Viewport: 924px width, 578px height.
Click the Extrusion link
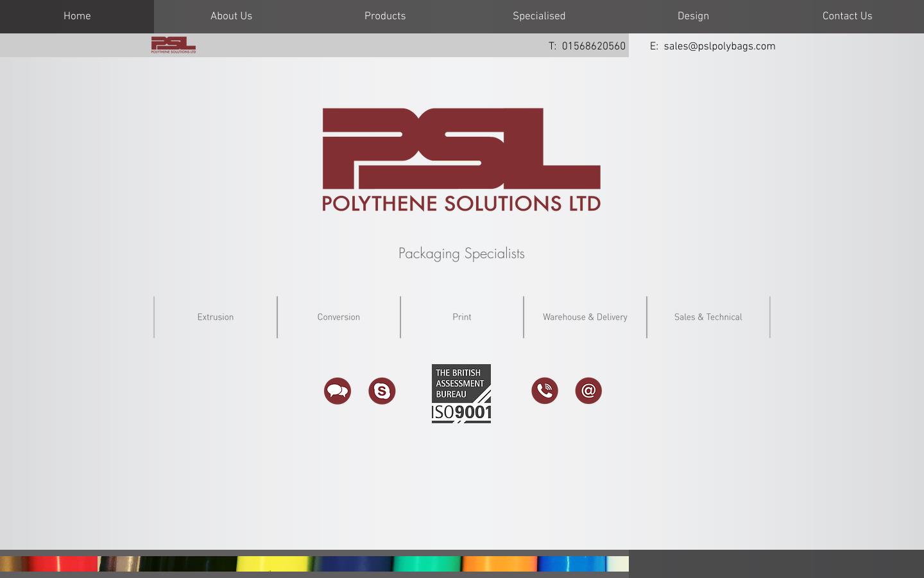pyautogui.click(x=215, y=317)
